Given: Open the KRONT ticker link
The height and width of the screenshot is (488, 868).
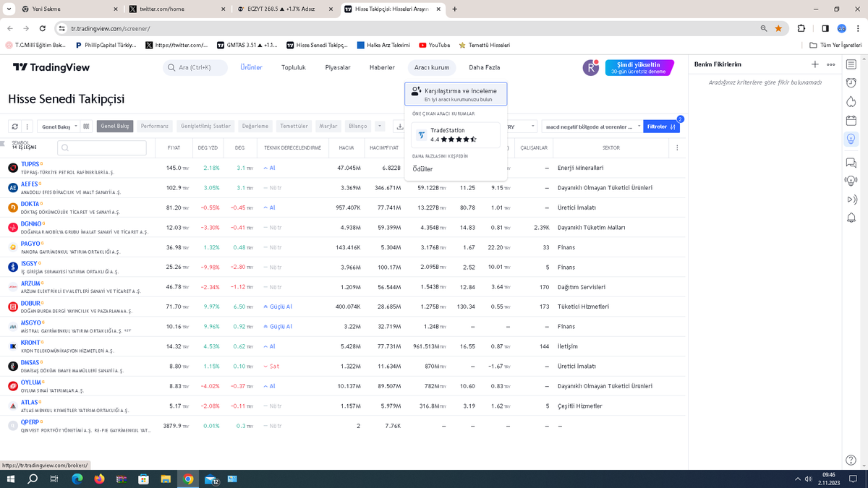Looking at the screenshot, I should 30,343.
